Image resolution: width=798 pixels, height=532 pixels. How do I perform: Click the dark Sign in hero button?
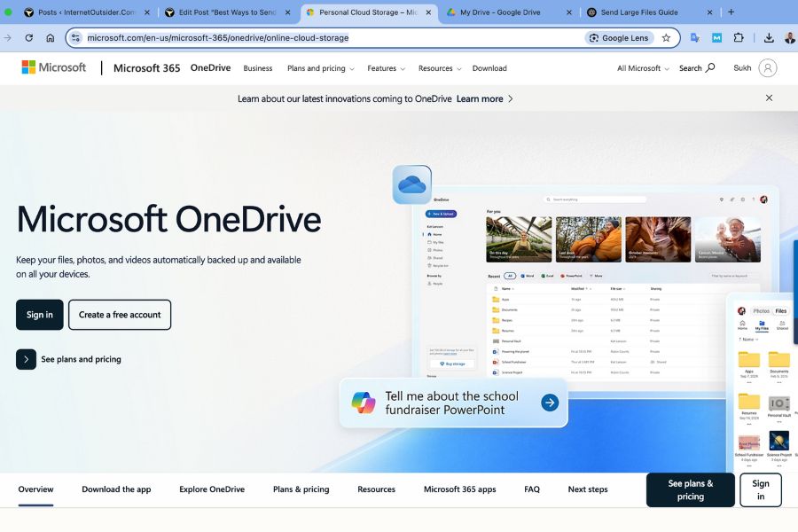point(40,315)
